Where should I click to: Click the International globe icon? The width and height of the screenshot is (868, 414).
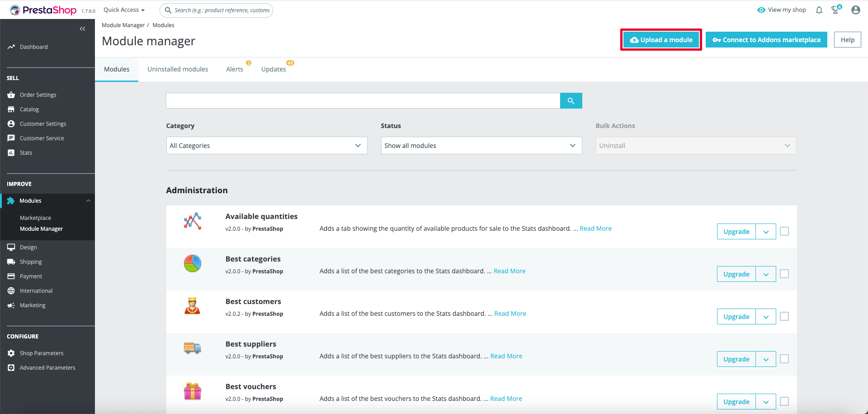click(x=11, y=291)
